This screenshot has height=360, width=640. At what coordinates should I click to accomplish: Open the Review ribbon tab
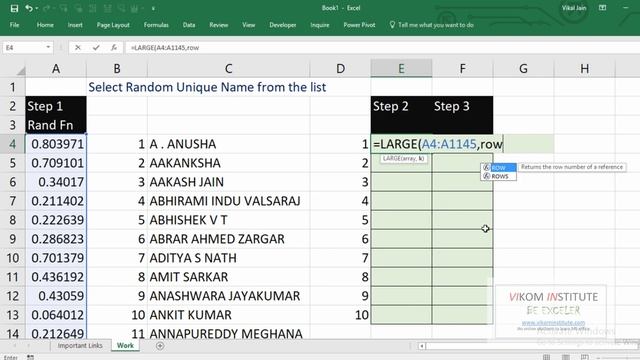click(x=218, y=25)
